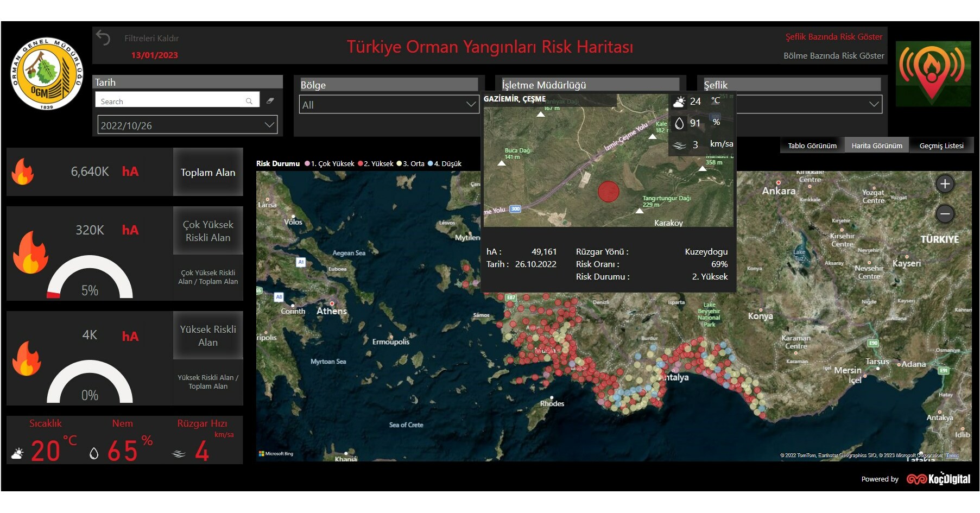This screenshot has width=980, height=513.
Task: Click the flame icon beside Toplam Alan
Action: pyautogui.click(x=23, y=172)
